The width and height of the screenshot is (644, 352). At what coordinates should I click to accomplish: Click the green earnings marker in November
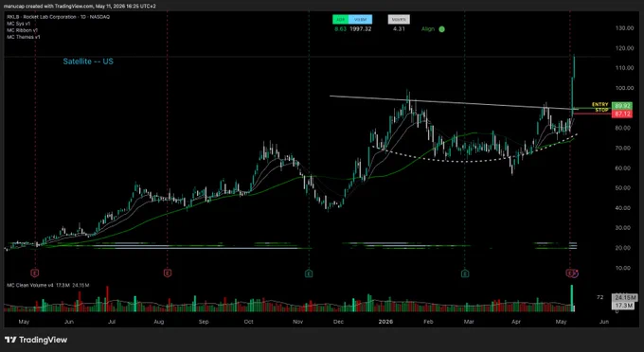tap(309, 273)
